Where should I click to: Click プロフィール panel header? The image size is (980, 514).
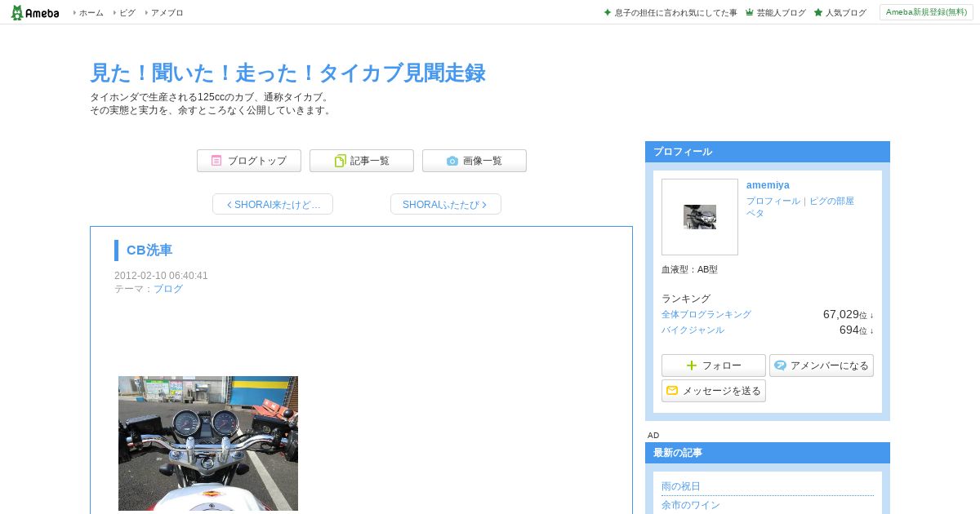(x=768, y=152)
